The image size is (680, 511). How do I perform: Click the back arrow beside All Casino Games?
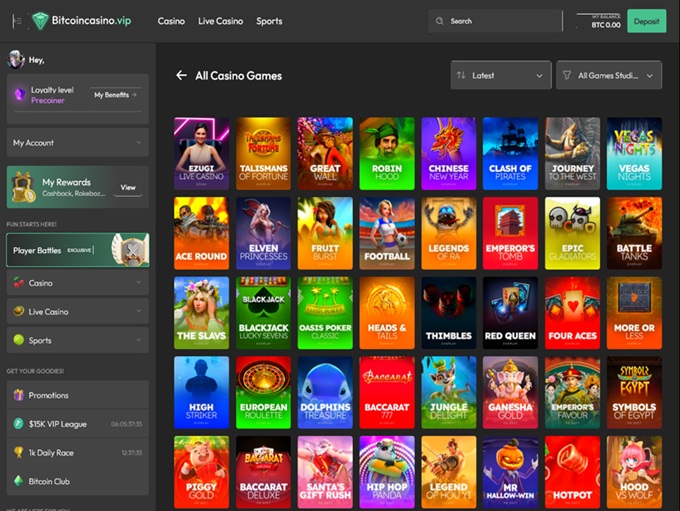pyautogui.click(x=181, y=75)
